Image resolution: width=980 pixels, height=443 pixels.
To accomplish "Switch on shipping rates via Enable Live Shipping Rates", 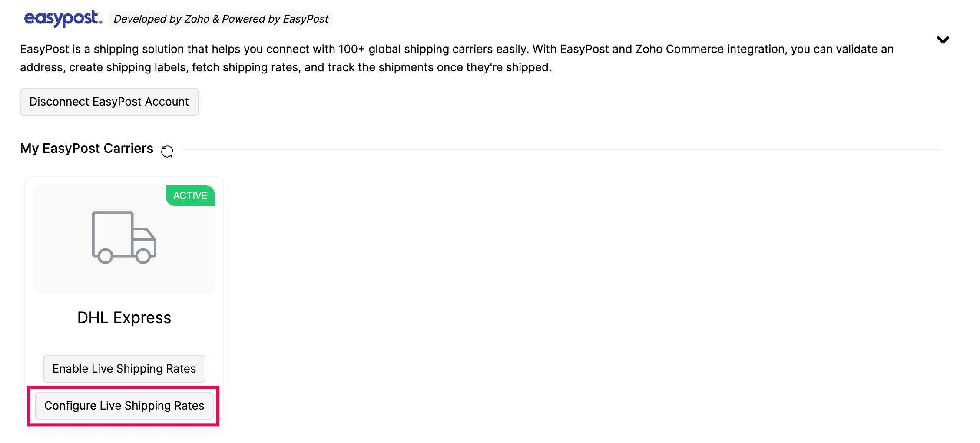I will coord(123,368).
